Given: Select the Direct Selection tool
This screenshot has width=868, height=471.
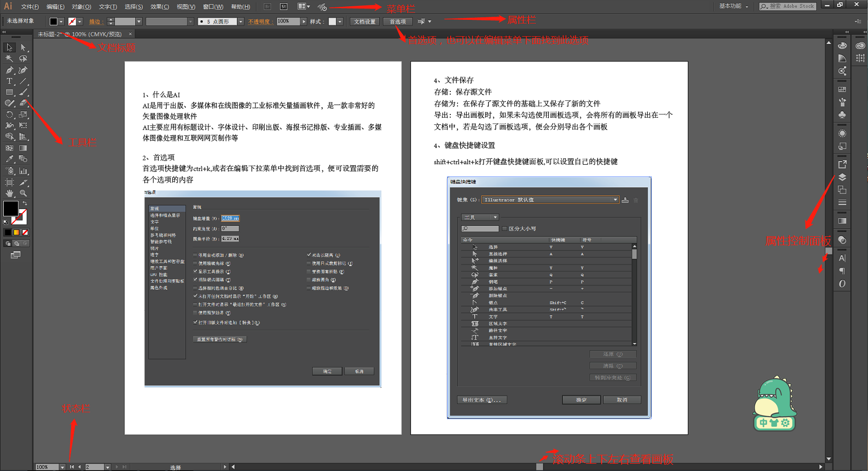Looking at the screenshot, I should pyautogui.click(x=23, y=48).
